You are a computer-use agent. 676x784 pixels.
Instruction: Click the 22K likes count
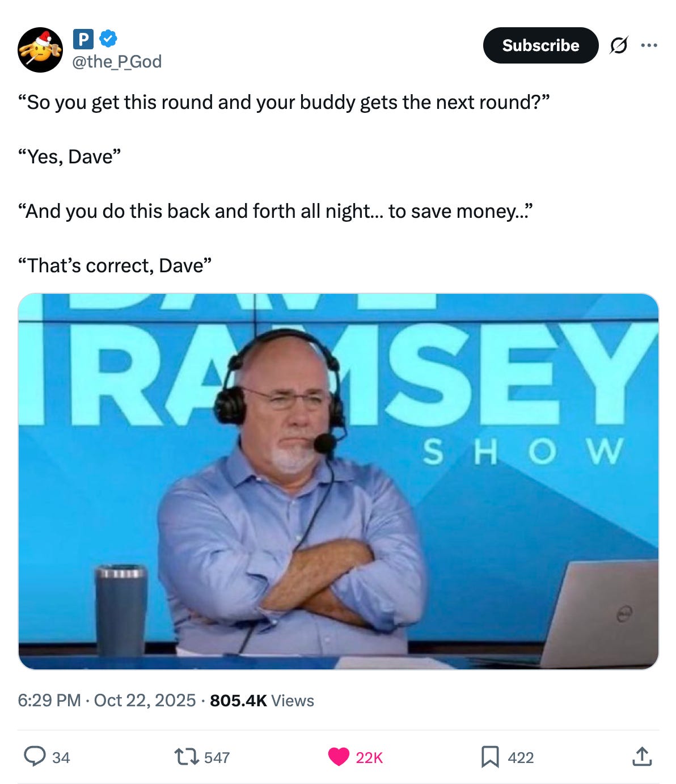pyautogui.click(x=369, y=757)
